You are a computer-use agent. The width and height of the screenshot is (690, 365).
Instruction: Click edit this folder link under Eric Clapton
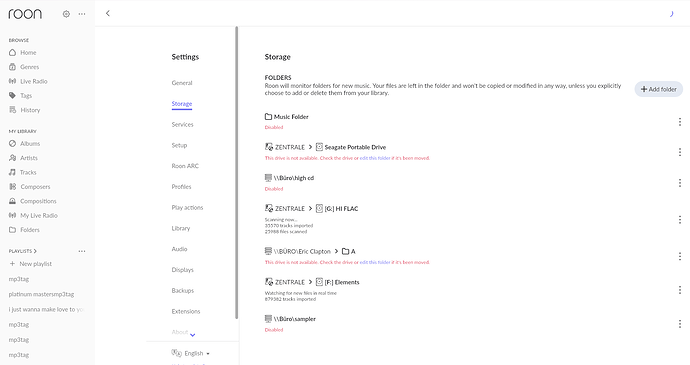[375, 262]
